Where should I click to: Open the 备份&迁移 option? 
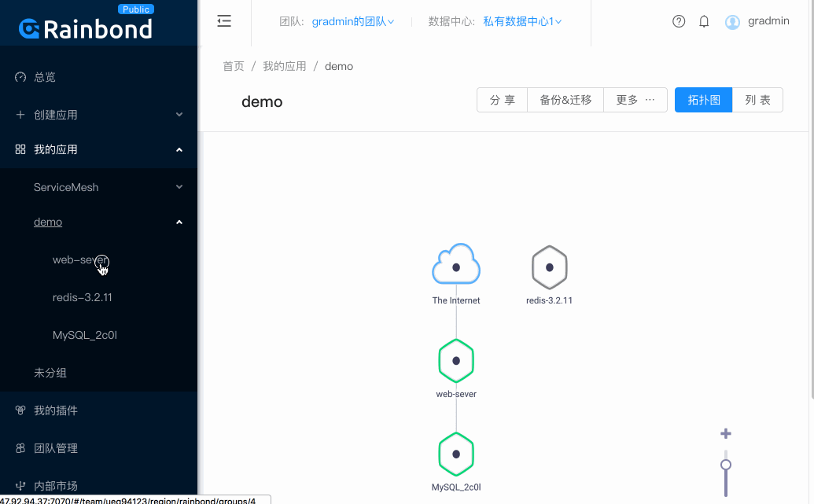tap(565, 100)
